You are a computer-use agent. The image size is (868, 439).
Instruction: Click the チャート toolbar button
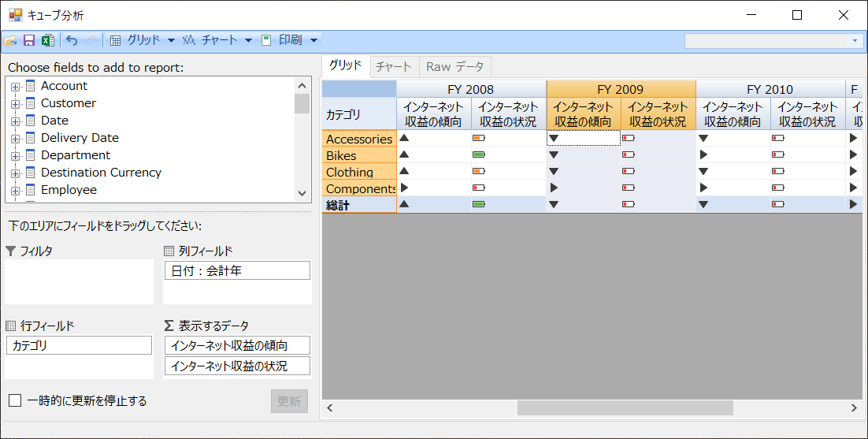tap(211, 40)
